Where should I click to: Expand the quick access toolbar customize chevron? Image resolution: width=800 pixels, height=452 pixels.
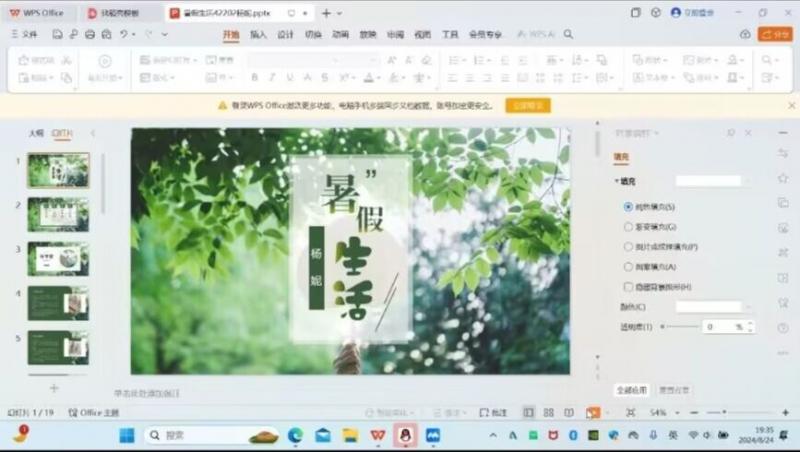tap(164, 34)
